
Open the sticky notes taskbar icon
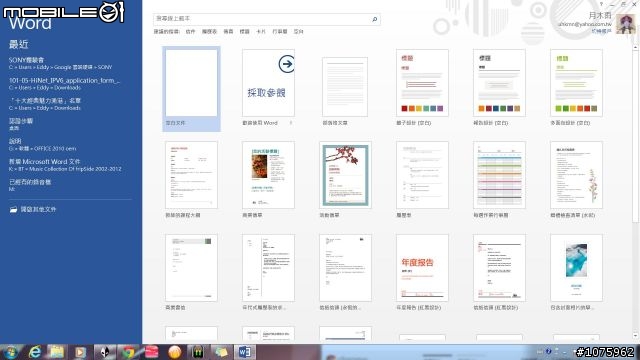click(x=221, y=352)
